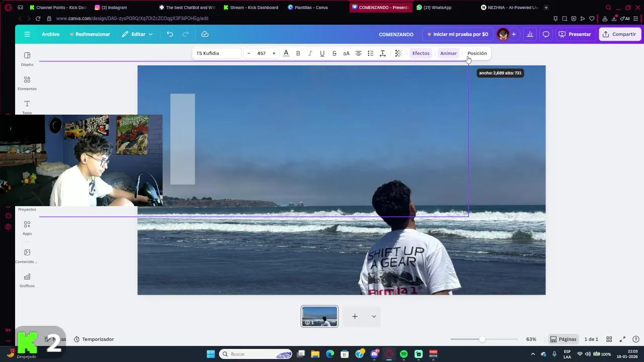Viewport: 644px width, 362px height.
Task: Open the TS Kufidia font dropdown
Action: point(217,53)
